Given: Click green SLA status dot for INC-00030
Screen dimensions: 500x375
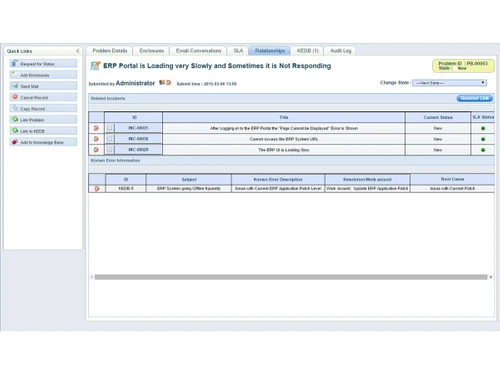Looking at the screenshot, I should (483, 139).
